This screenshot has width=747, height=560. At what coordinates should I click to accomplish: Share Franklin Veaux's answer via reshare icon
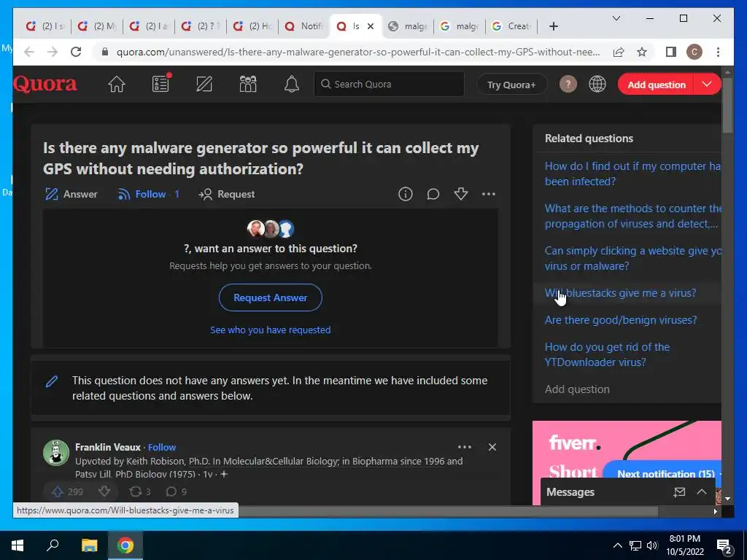(135, 491)
